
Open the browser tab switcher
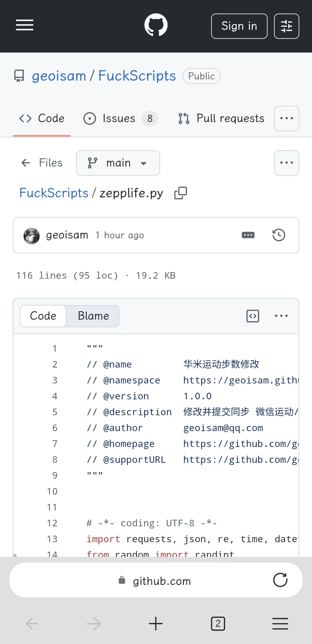[x=218, y=624]
